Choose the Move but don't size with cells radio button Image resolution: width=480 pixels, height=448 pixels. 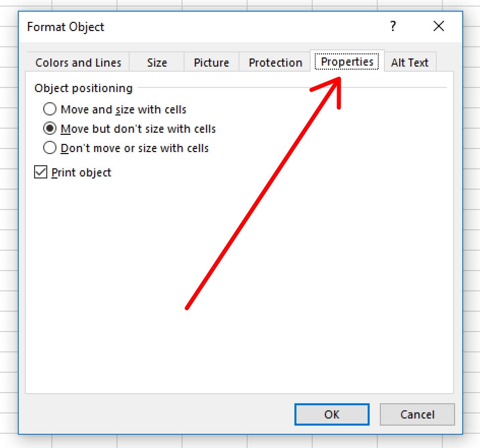[50, 129]
